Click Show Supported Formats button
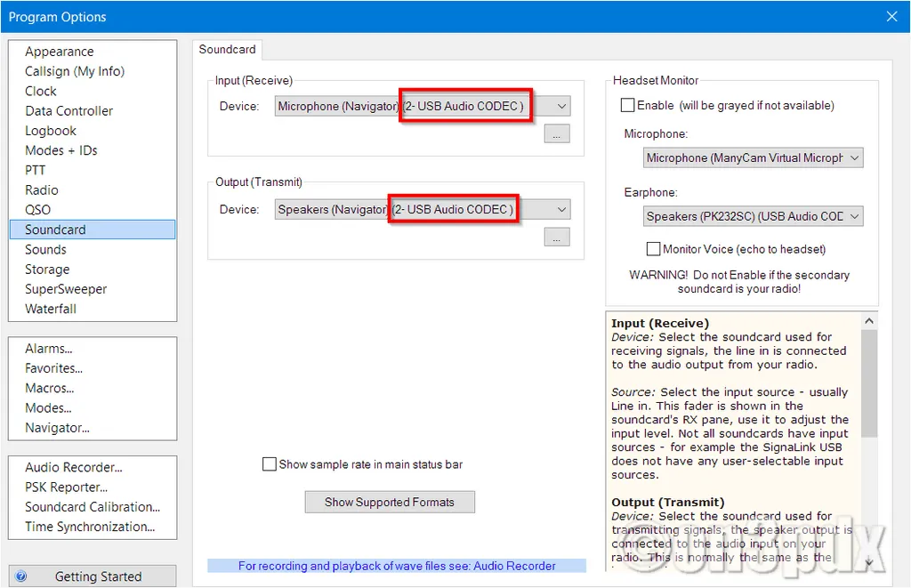Screen dimensions: 911x588 [x=390, y=502]
